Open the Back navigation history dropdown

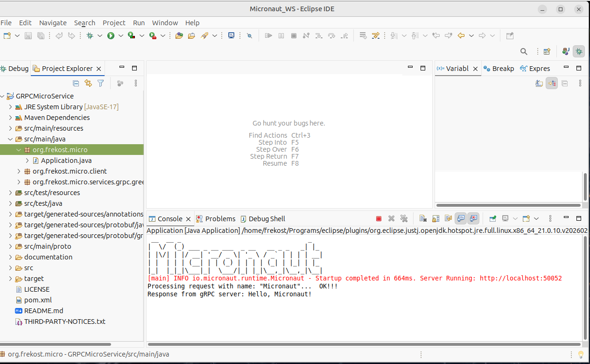(x=471, y=35)
